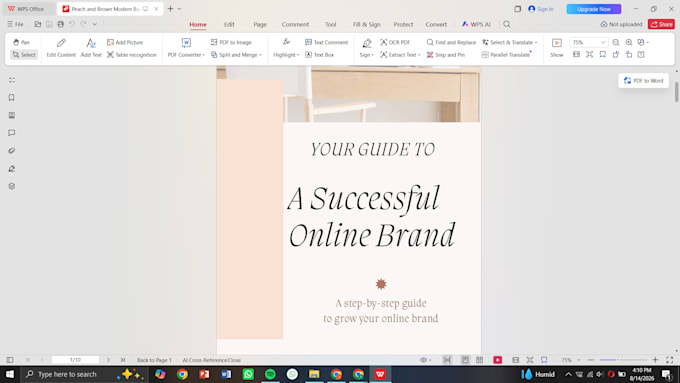The height and width of the screenshot is (383, 680).
Task: Open the Fill & Sign tab
Action: pos(366,24)
